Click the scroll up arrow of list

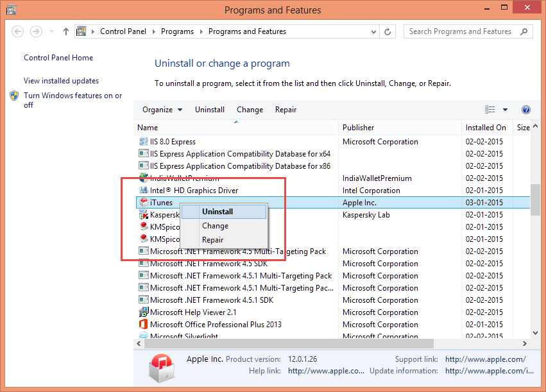click(536, 126)
